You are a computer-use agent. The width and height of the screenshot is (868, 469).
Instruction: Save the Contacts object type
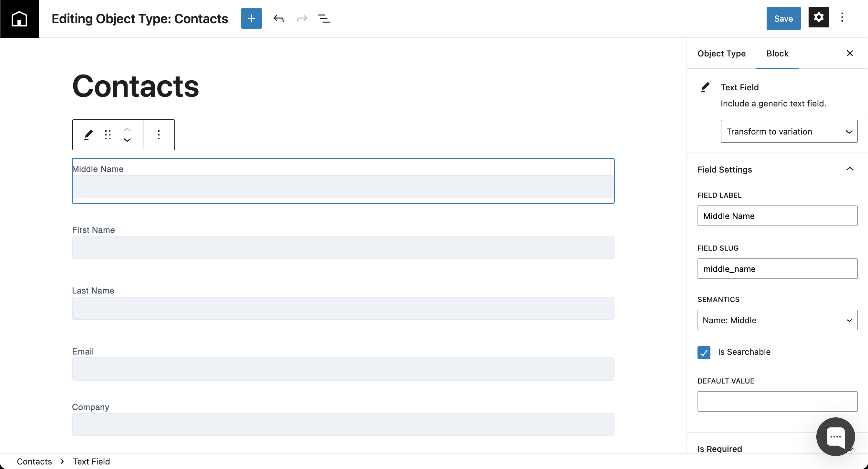(x=783, y=18)
